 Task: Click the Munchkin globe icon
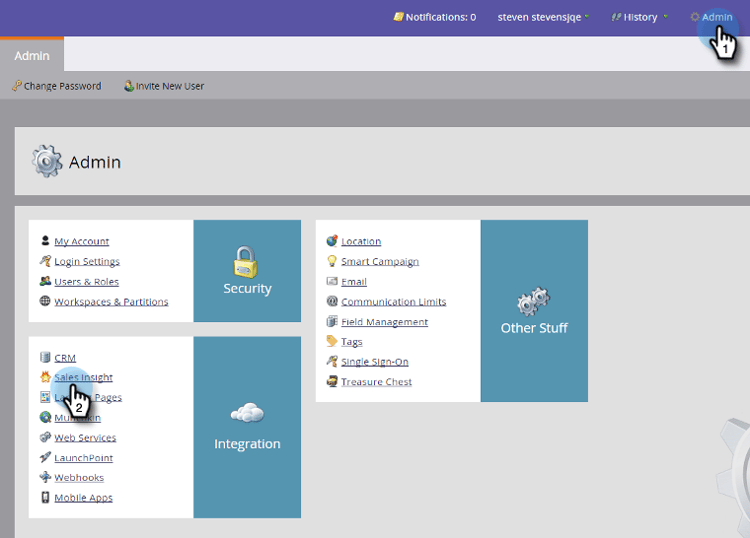[x=45, y=417]
